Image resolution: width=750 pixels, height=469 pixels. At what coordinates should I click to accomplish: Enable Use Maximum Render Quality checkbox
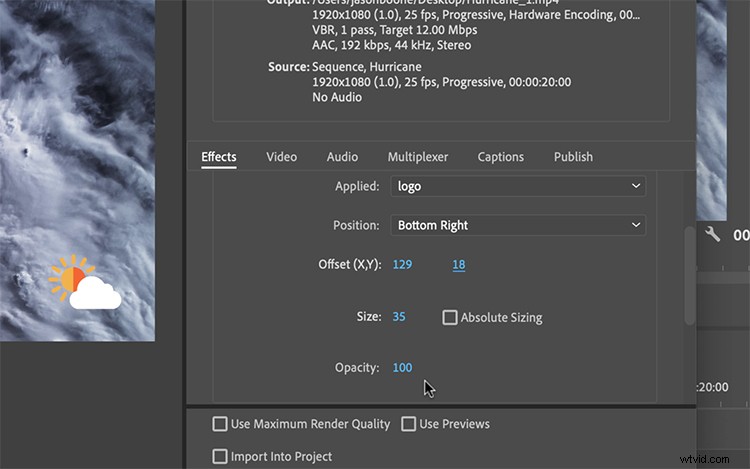[x=220, y=424]
